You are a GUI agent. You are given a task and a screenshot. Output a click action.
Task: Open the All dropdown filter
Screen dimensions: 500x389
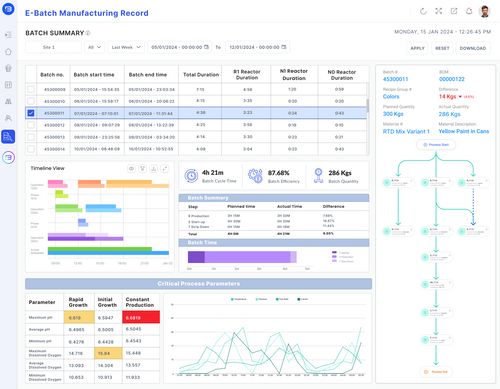pos(94,47)
